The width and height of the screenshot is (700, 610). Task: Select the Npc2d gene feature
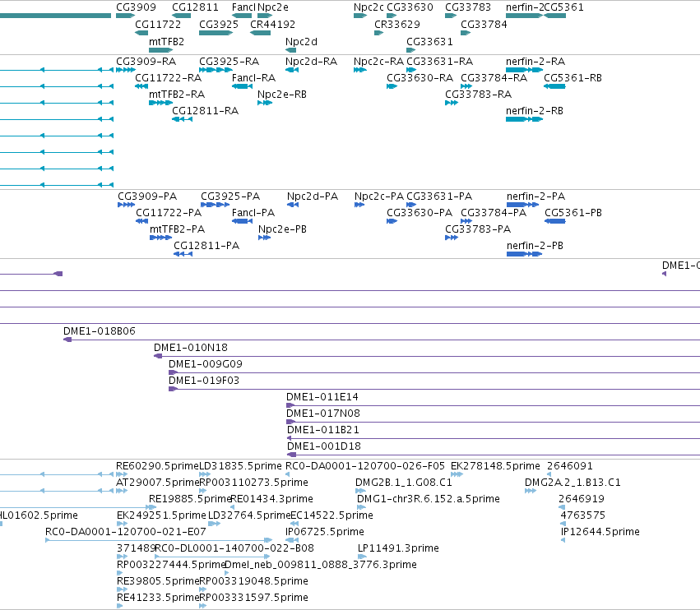tap(291, 50)
